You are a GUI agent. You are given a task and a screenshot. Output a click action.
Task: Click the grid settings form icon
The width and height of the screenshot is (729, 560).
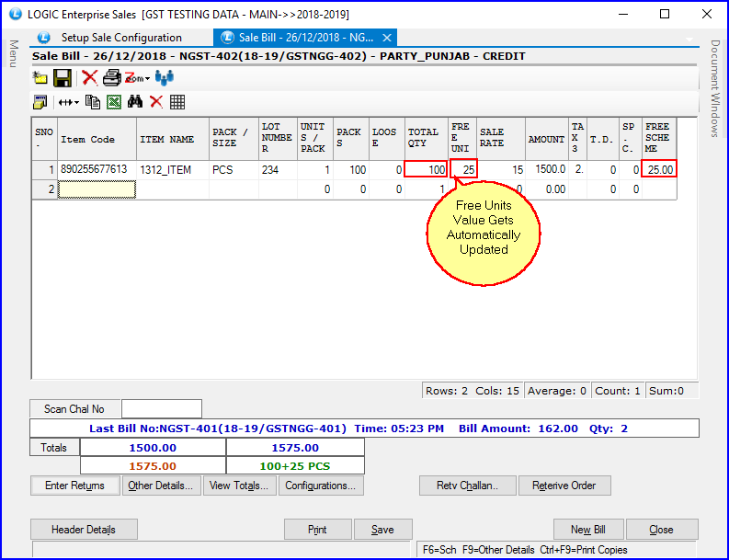click(x=40, y=102)
